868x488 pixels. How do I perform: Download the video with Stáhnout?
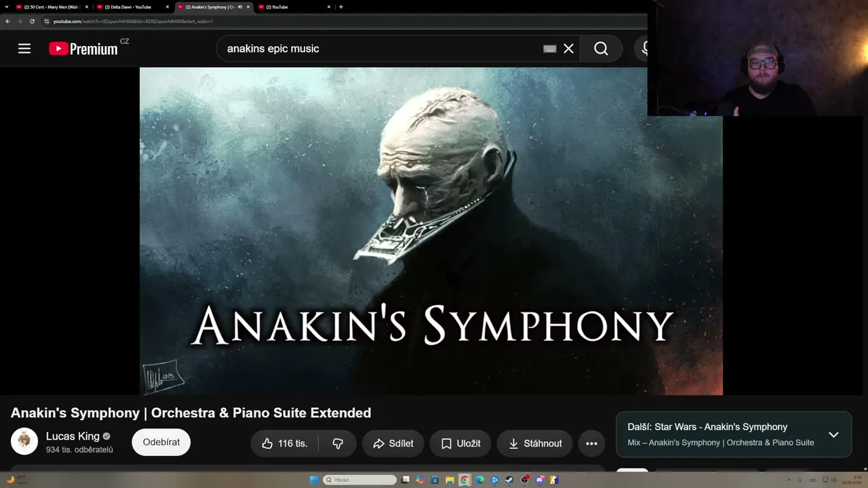coord(535,443)
